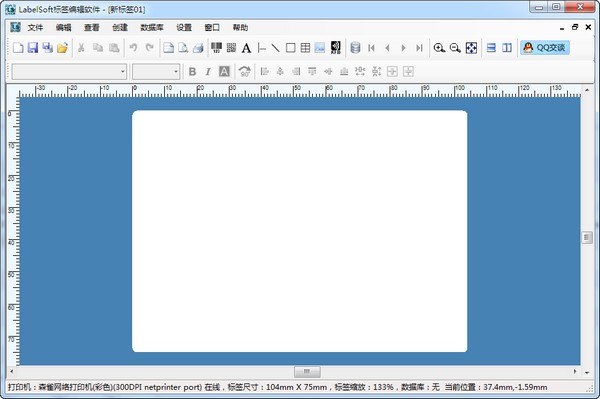The width and height of the screenshot is (600, 399).
Task: Create a new label document
Action: (18, 48)
